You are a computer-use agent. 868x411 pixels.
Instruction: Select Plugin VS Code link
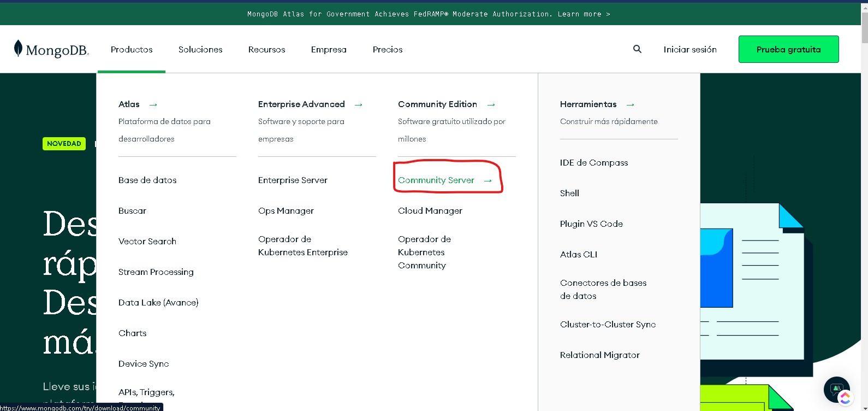(591, 224)
